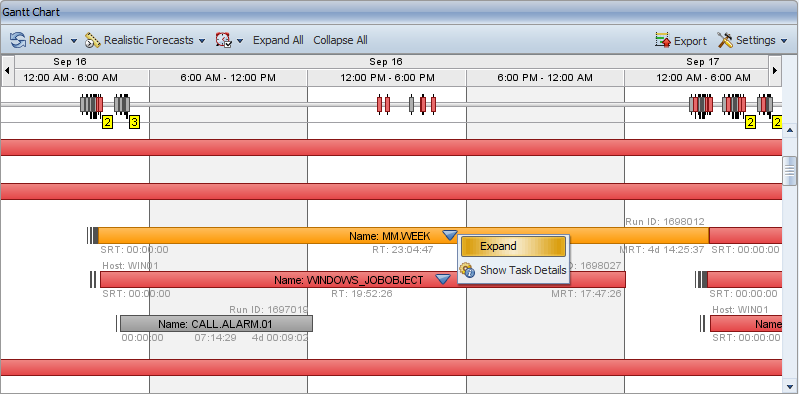This screenshot has width=799, height=394.
Task: Click the 12:00 PM - 6:00 PM header
Action: pos(387,77)
